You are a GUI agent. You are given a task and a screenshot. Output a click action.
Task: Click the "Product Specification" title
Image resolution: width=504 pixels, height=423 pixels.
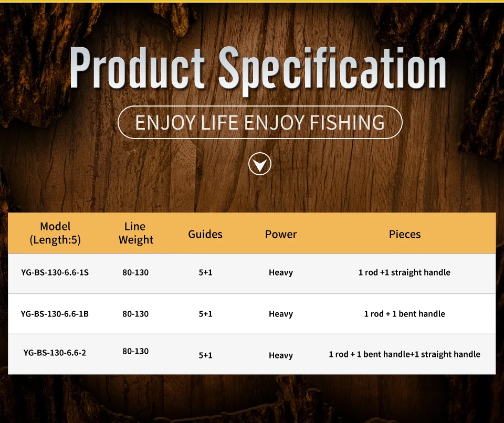258,69
